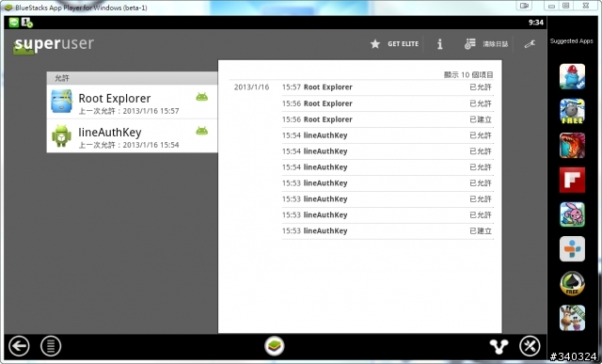This screenshot has height=364, width=602.
Task: Select Root Explorer in allowed apps list
Action: point(132,103)
